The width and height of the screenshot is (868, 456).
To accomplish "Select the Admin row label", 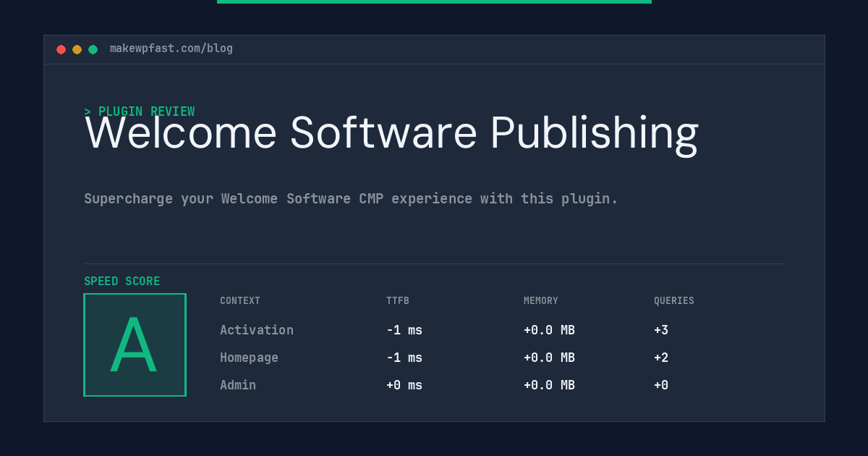I will [238, 385].
